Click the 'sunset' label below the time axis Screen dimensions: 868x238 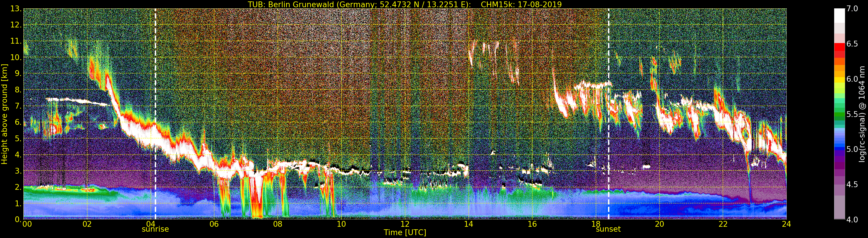(608, 229)
